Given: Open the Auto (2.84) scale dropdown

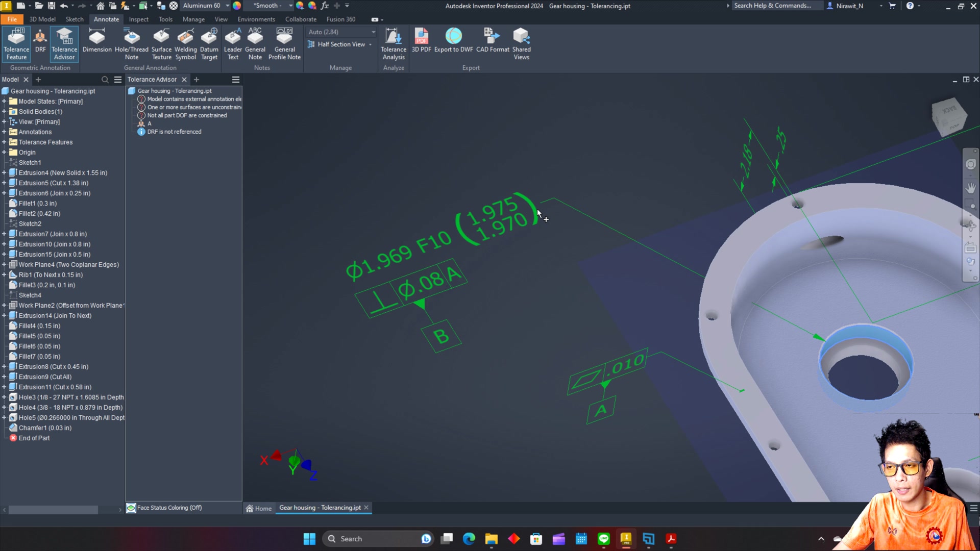Looking at the screenshot, I should coord(341,32).
